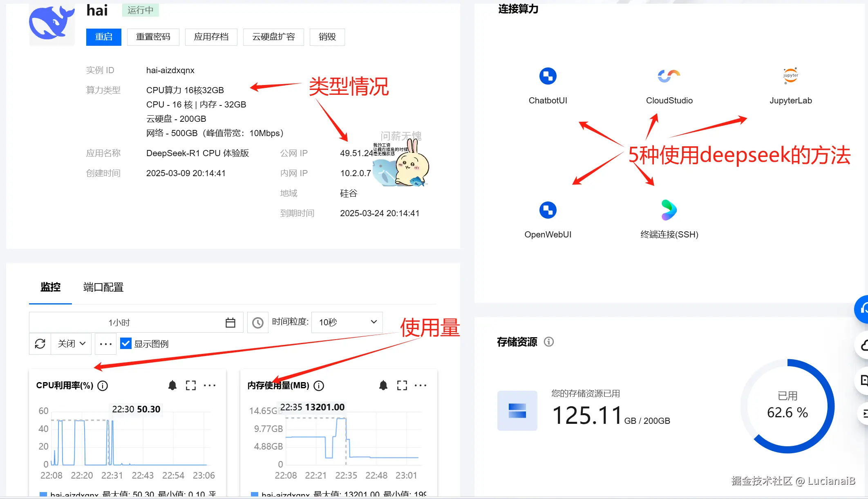The width and height of the screenshot is (868, 499).
Task: Open JupyterLab connection icon
Action: (x=790, y=76)
